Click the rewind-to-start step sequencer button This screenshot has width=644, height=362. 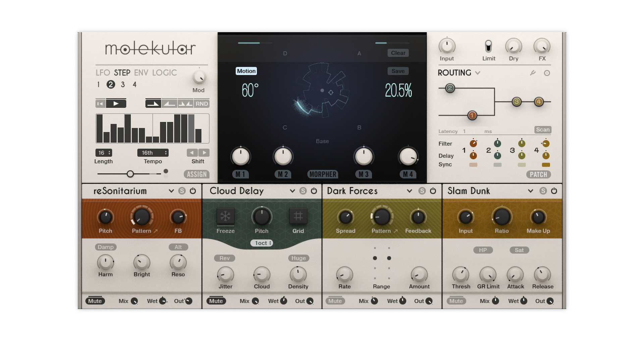point(100,104)
